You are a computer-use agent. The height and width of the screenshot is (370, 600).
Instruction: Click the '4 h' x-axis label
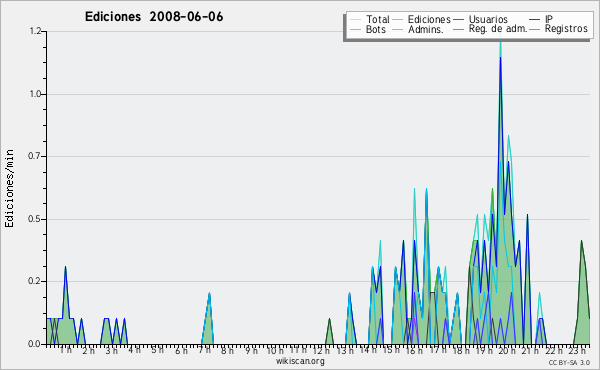(134, 350)
